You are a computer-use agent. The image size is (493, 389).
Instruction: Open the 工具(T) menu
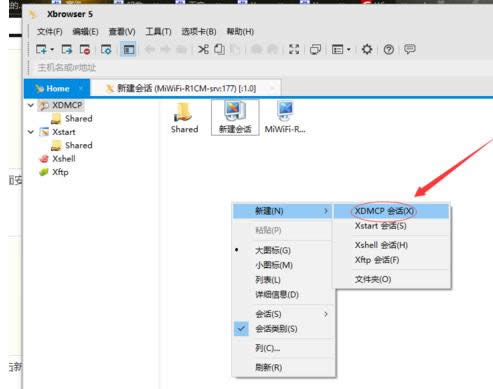click(x=158, y=32)
